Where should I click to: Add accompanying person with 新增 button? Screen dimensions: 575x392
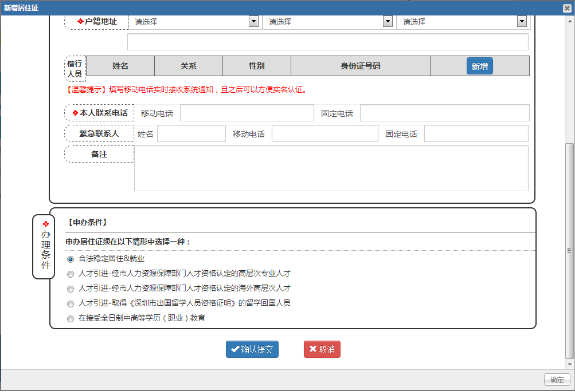(480, 66)
